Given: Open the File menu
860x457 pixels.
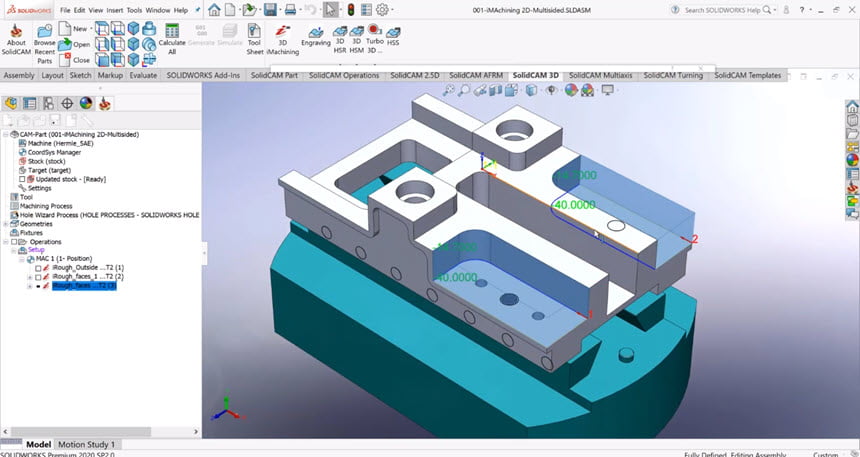Looking at the screenshot, I should 65,10.
